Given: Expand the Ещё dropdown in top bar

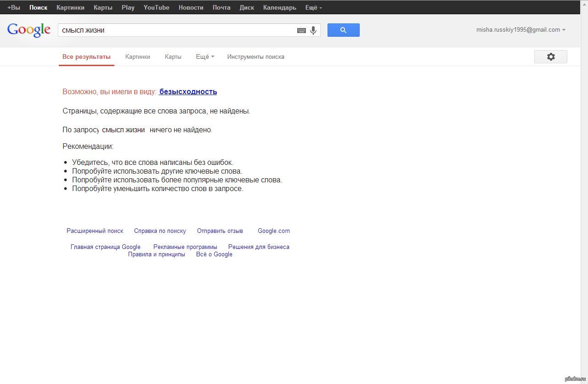Looking at the screenshot, I should 313,7.
